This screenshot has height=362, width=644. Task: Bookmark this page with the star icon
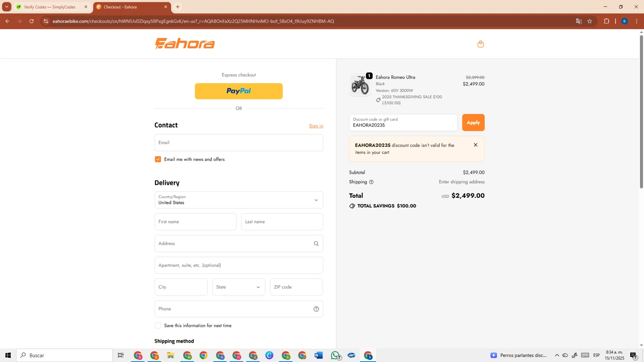589,21
